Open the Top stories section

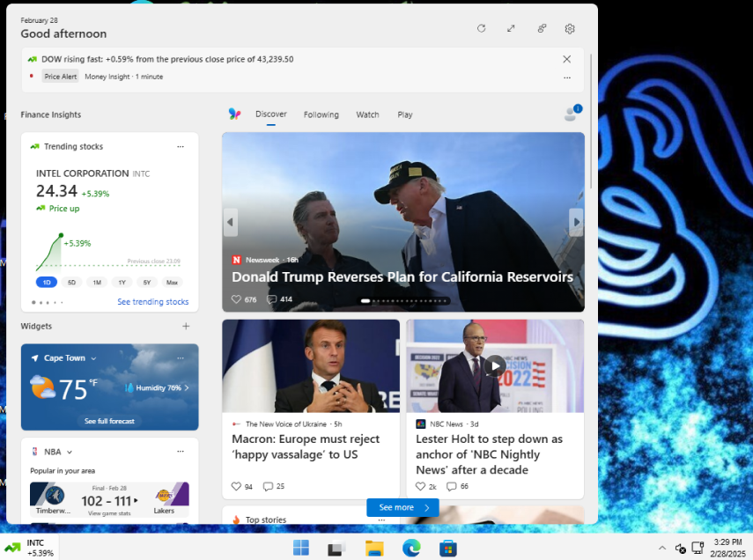click(x=266, y=519)
